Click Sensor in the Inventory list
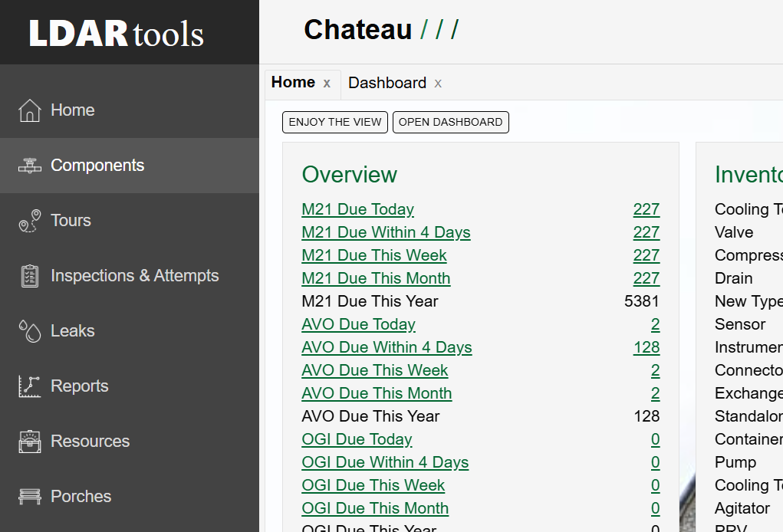Image resolution: width=783 pixels, height=532 pixels. pos(740,324)
